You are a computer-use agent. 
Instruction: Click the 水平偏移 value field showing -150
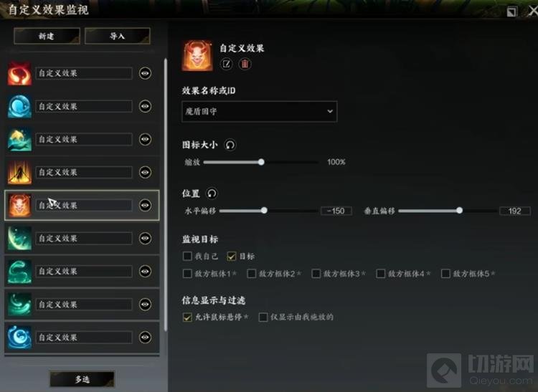click(x=336, y=211)
